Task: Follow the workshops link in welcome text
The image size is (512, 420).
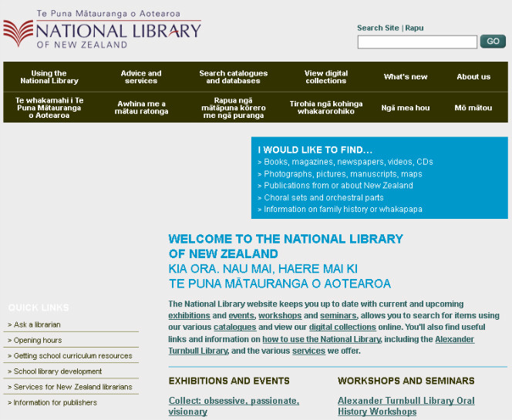Action: coord(280,316)
